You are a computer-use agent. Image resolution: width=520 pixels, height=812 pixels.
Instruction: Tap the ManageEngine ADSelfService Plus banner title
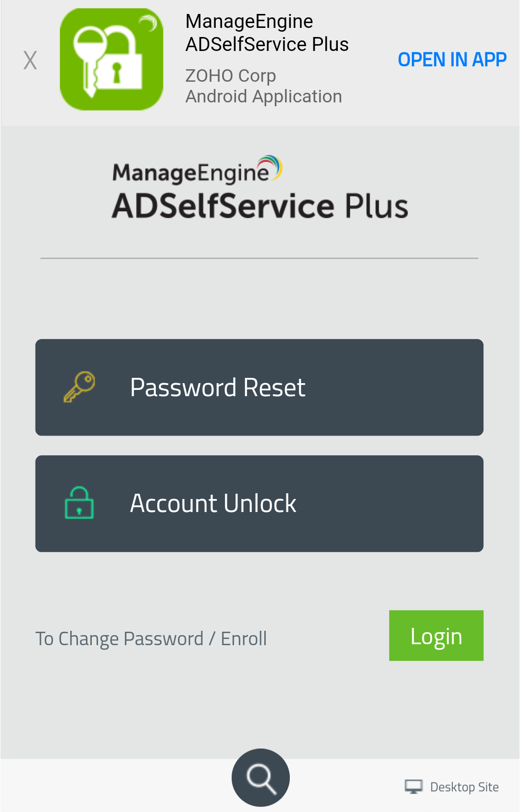coord(267,32)
